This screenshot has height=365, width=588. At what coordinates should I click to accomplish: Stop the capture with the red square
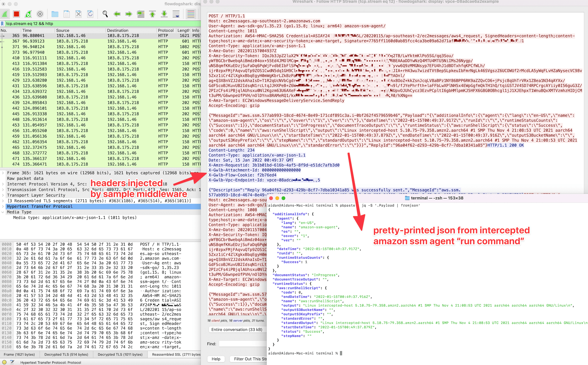pyautogui.click(x=16, y=14)
